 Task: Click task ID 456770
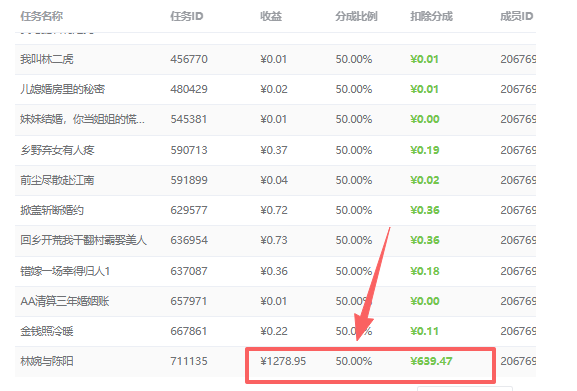[x=189, y=59]
